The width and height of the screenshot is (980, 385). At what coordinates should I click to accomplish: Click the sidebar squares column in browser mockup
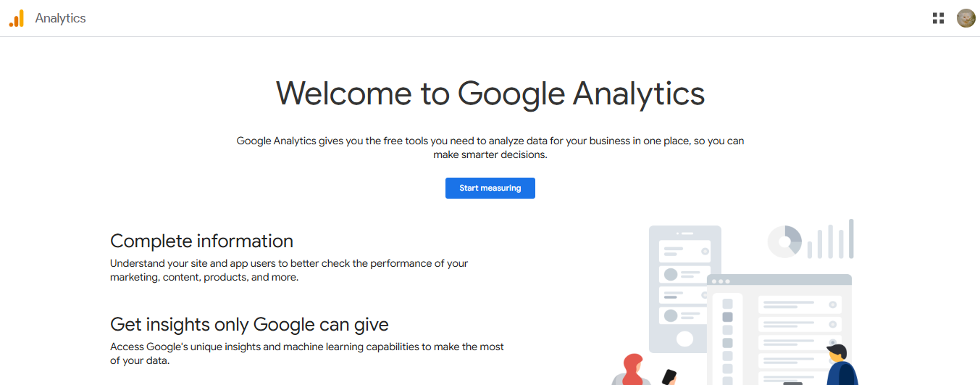pyautogui.click(x=728, y=341)
